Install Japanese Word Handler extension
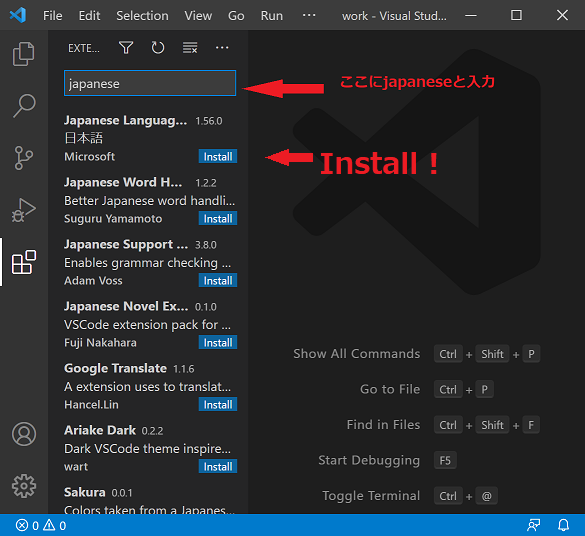The width and height of the screenshot is (585, 536). coord(218,219)
